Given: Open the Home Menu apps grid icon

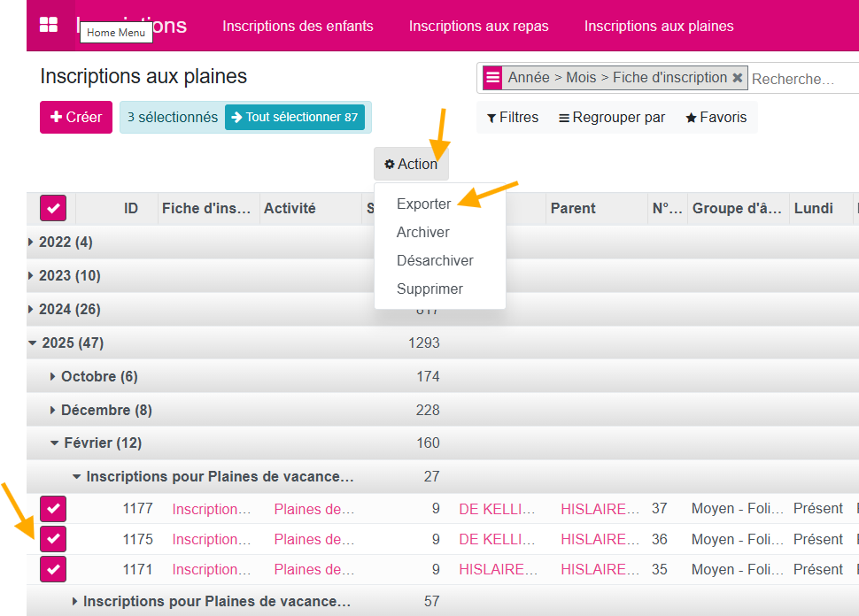Looking at the screenshot, I should 49,25.
